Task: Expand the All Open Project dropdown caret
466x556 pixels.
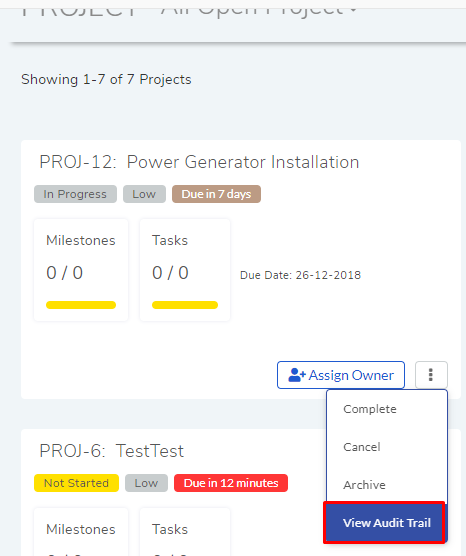Action: [353, 10]
